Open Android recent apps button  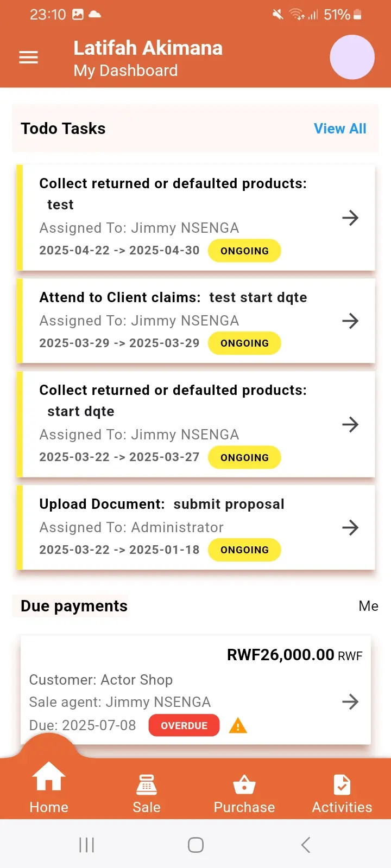[87, 845]
